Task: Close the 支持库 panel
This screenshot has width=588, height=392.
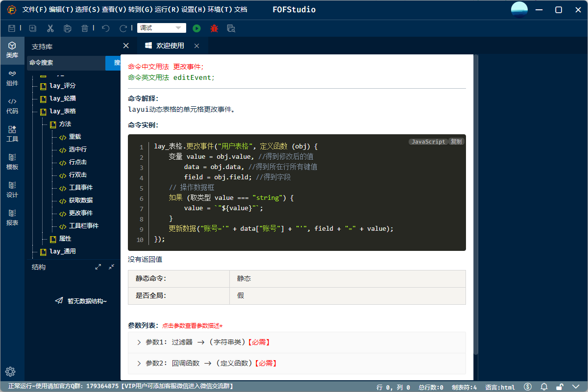Action: tap(126, 46)
